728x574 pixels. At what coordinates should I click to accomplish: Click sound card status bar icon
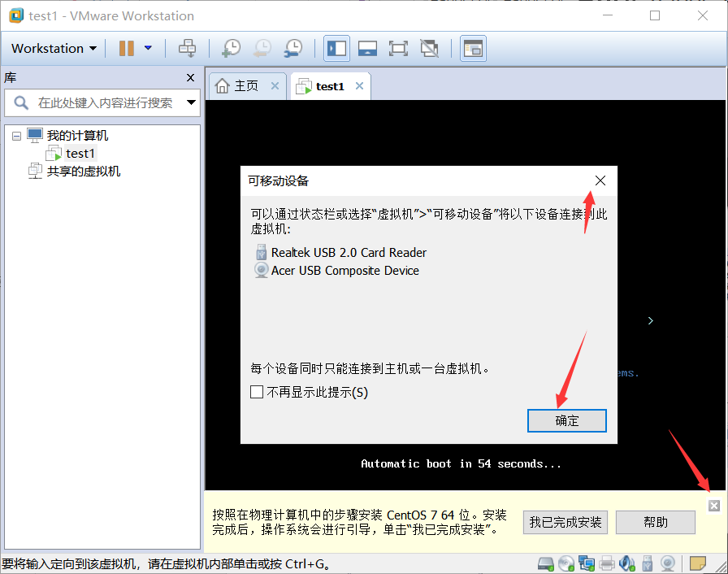626,563
